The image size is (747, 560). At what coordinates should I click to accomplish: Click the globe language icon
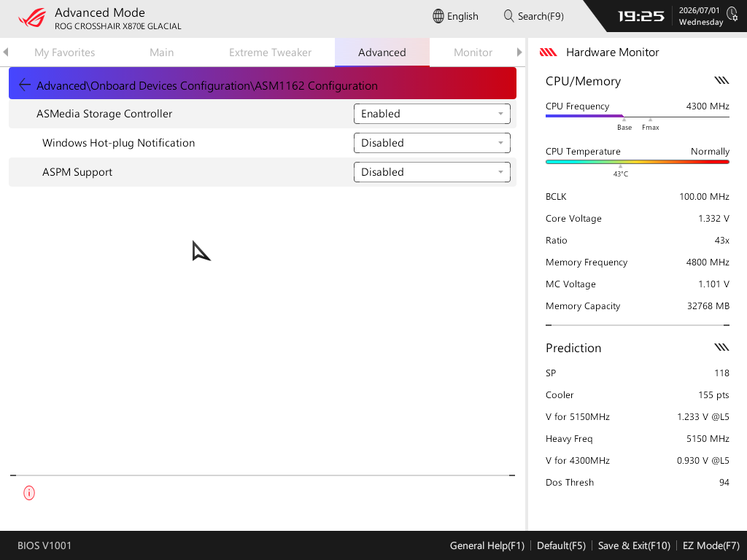point(438,16)
